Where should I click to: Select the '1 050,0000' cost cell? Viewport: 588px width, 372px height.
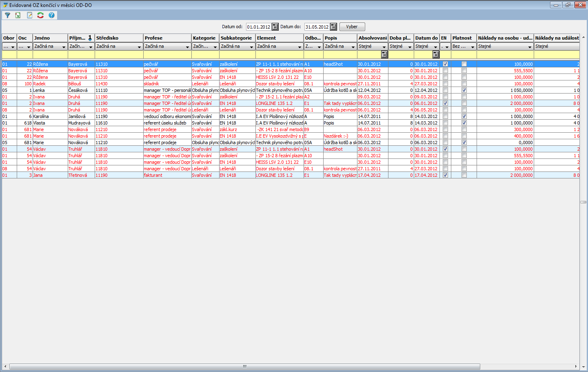click(x=505, y=90)
